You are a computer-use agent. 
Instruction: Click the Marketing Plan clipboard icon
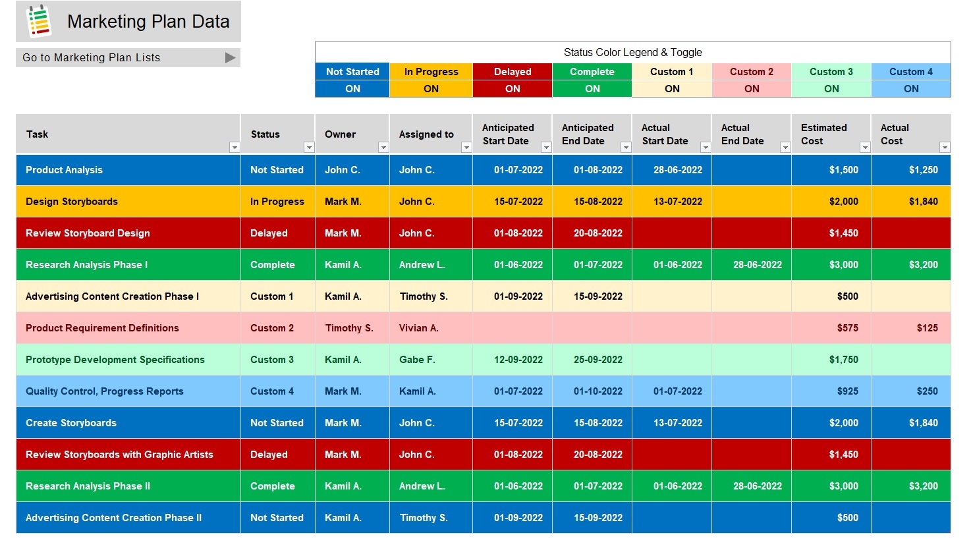click(x=34, y=20)
